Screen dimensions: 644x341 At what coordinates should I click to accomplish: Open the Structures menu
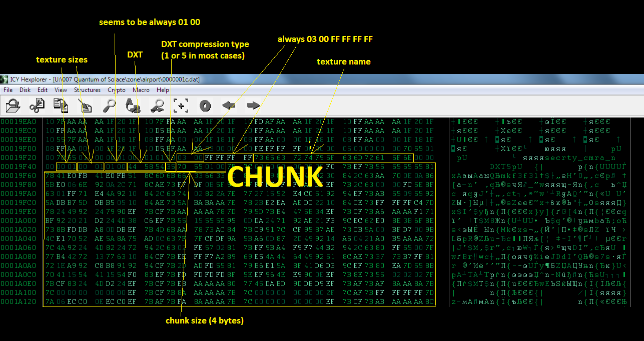pyautogui.click(x=87, y=90)
